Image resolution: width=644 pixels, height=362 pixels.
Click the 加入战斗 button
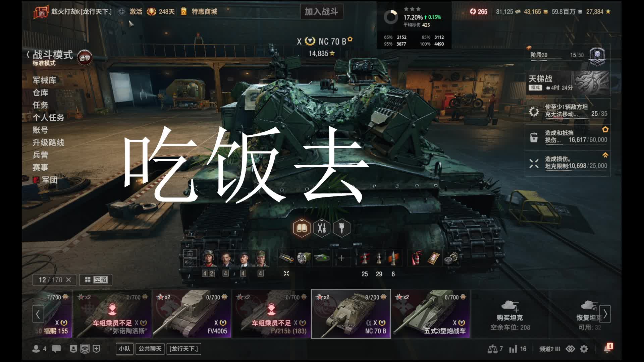coord(321,12)
